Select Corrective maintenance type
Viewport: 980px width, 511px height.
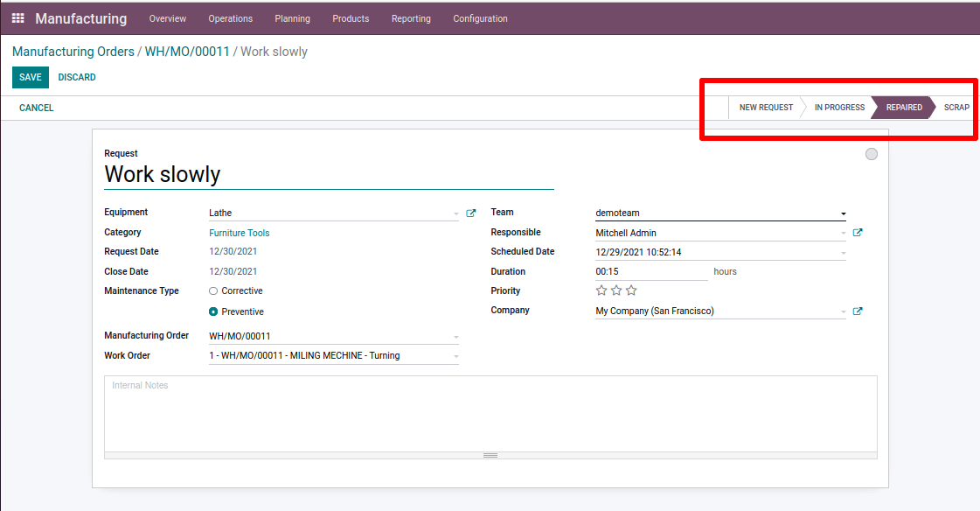tap(213, 290)
